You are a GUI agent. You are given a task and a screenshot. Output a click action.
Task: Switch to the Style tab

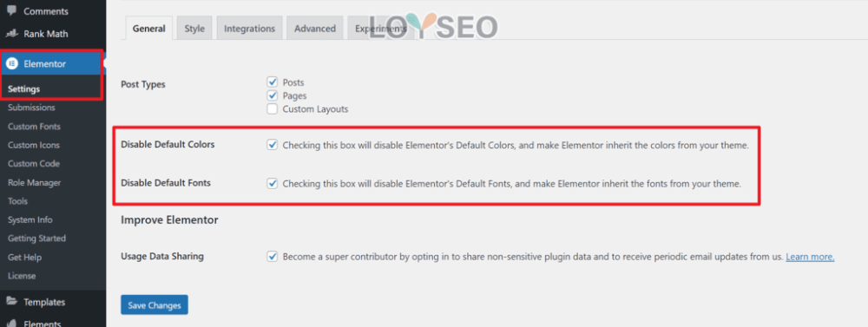pyautogui.click(x=194, y=29)
